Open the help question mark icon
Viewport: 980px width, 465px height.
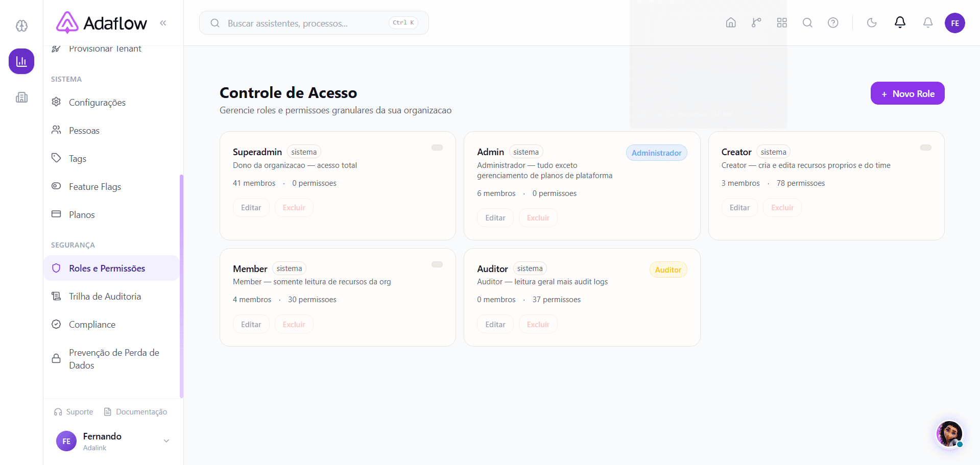tap(833, 23)
